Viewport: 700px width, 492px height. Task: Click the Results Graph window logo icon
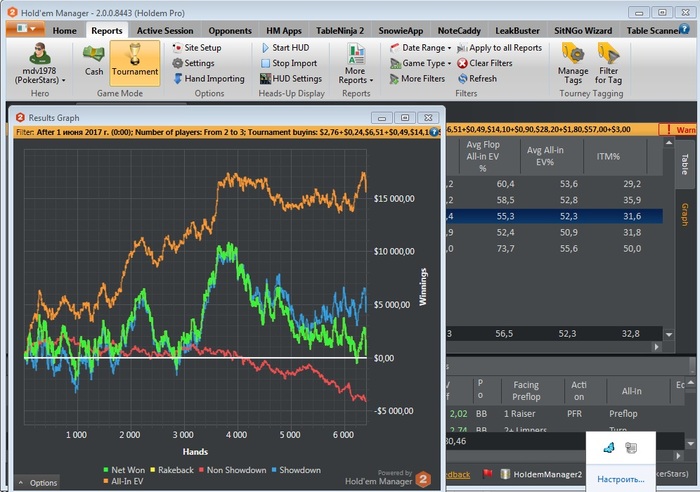20,117
